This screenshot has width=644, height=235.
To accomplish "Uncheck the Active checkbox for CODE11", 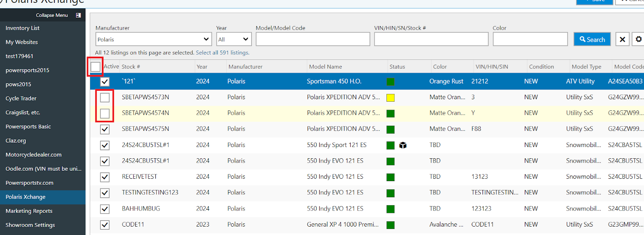I will coord(105,225).
